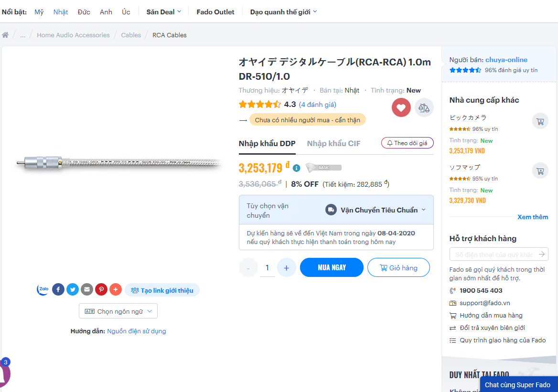
Task: Click the RCA cable product image
Action: tap(119, 164)
